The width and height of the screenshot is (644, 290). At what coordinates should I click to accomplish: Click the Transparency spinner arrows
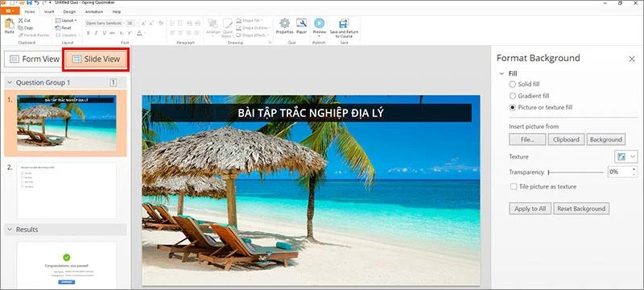click(x=634, y=172)
